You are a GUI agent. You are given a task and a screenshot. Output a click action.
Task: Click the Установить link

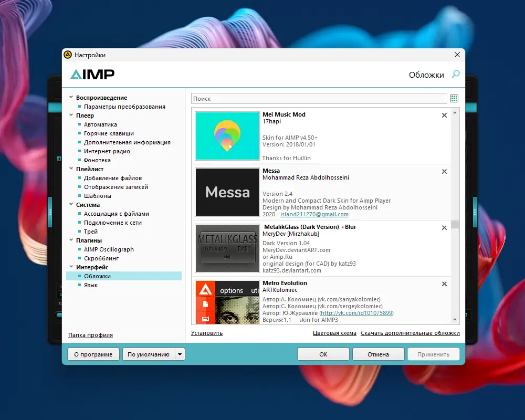point(206,333)
